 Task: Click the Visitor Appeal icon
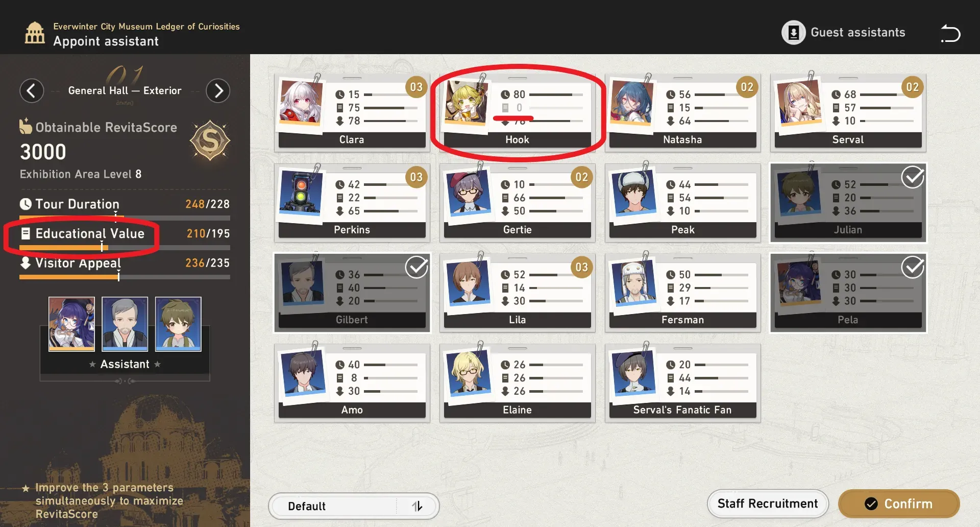pos(26,262)
